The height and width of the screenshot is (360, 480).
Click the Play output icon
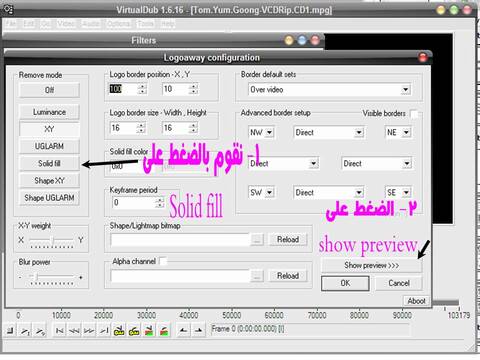click(x=40, y=331)
